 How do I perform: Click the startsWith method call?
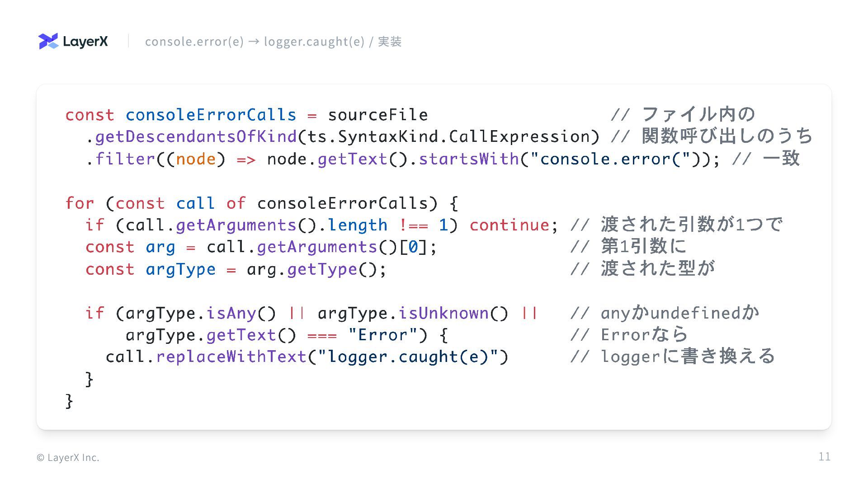pos(469,159)
